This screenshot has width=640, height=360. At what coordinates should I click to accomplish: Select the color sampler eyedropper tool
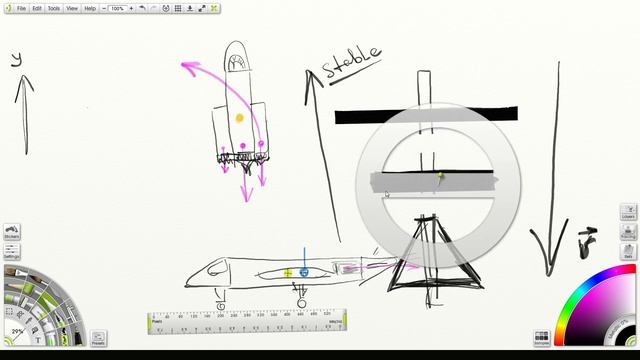29,321
